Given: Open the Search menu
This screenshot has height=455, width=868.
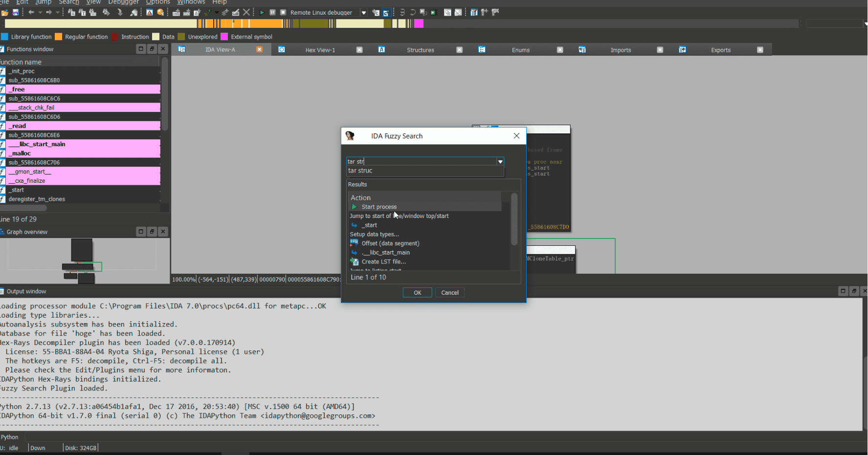Looking at the screenshot, I should click(x=69, y=2).
